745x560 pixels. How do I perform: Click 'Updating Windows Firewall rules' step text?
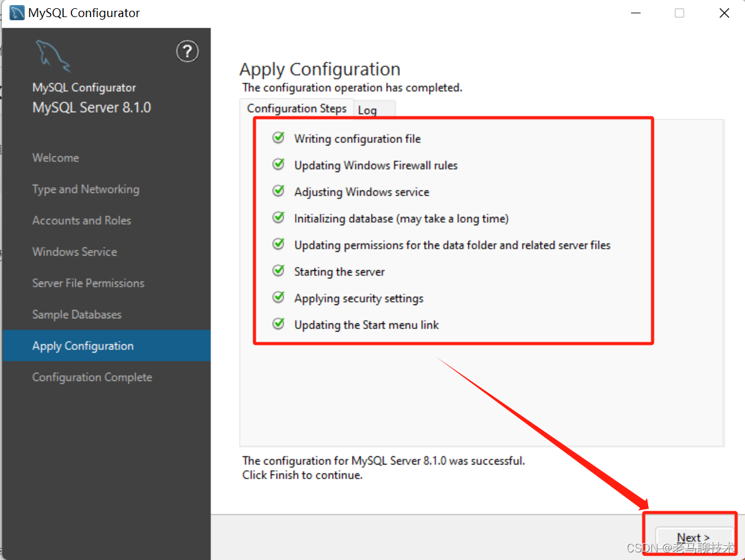(x=376, y=165)
